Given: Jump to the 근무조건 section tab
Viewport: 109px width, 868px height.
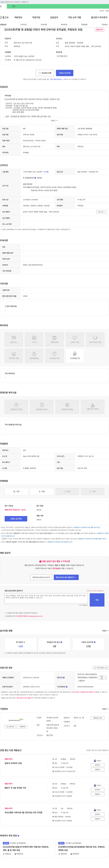Looking at the screenshot, I should 23,25.
